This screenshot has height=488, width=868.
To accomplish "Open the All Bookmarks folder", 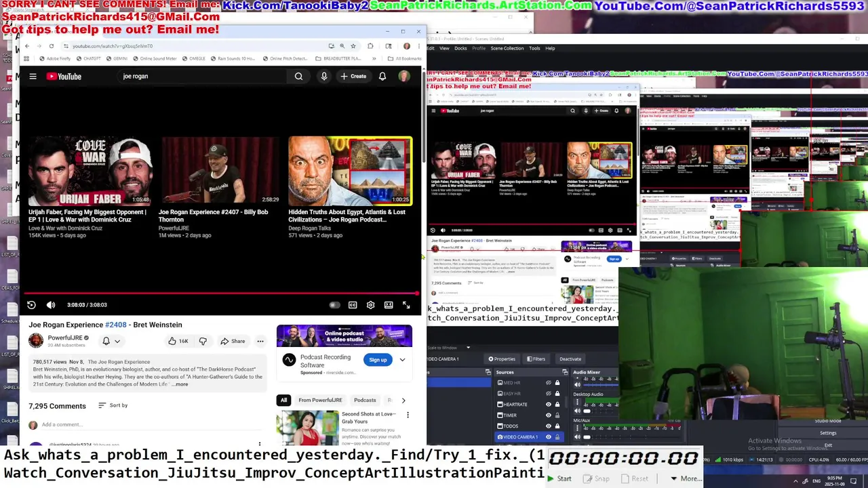I will 404,59.
